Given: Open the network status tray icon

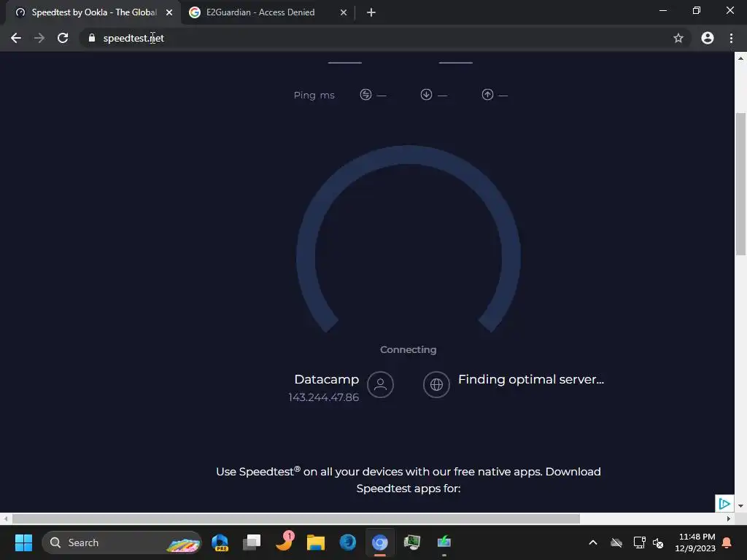Looking at the screenshot, I should click(x=639, y=542).
